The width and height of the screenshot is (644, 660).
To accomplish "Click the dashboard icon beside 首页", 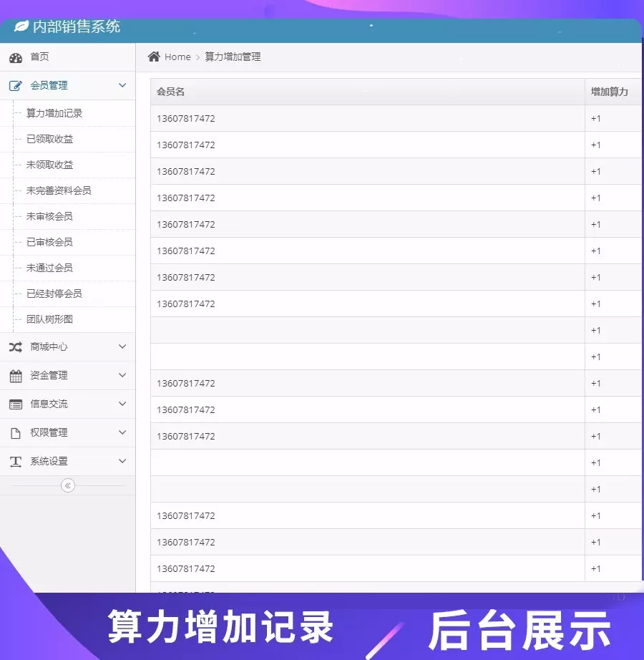I will click(16, 57).
